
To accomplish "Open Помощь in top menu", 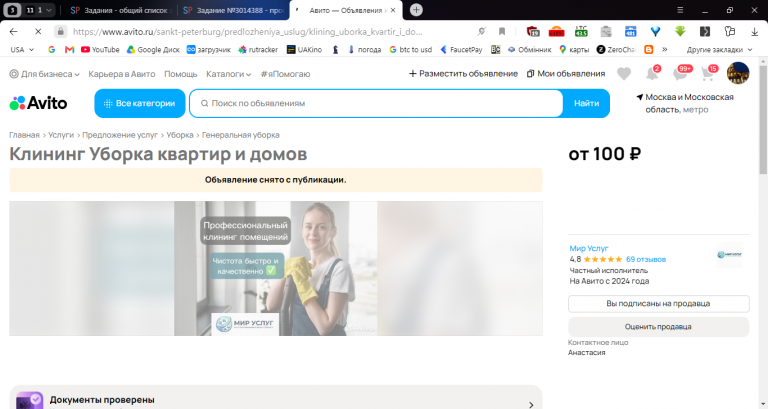I will pyautogui.click(x=180, y=74).
